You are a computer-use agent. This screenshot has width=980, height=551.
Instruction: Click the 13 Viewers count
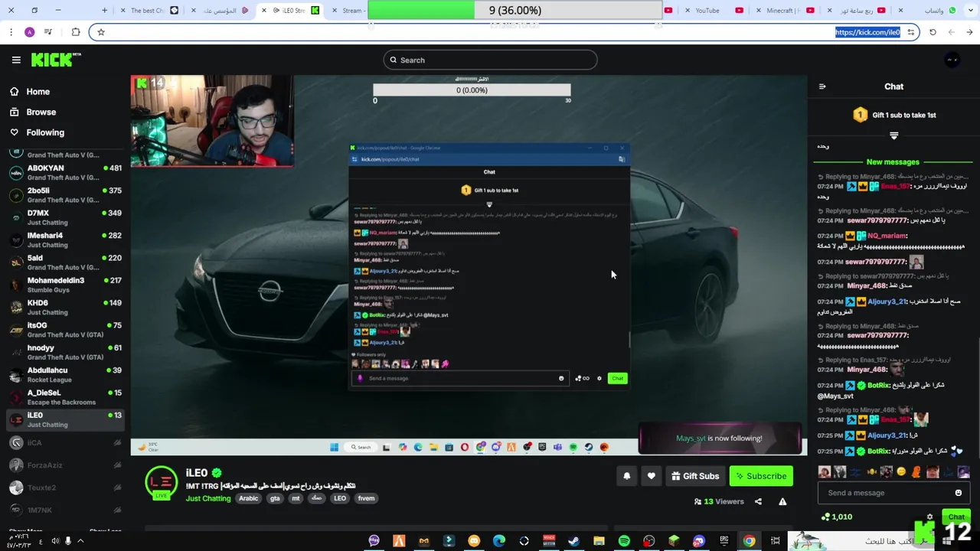coord(719,502)
